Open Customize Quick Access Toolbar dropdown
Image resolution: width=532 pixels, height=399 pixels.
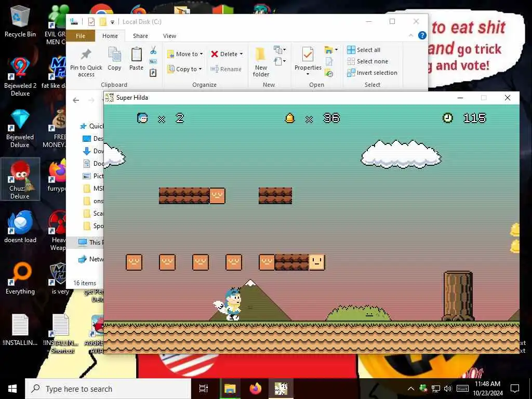tap(112, 22)
